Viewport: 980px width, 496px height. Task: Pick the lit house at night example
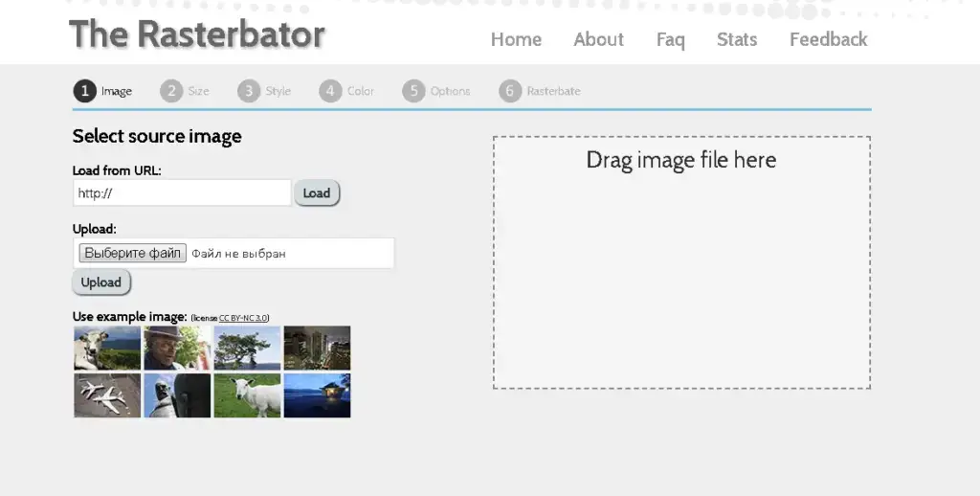coord(317,395)
